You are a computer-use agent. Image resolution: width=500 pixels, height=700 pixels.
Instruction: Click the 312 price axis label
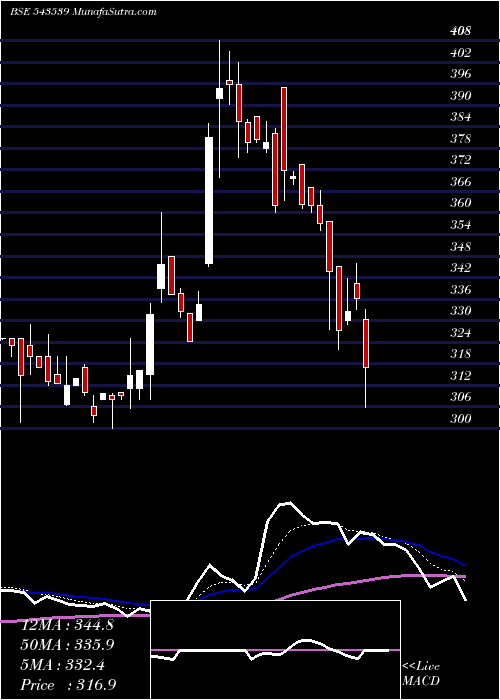461,376
